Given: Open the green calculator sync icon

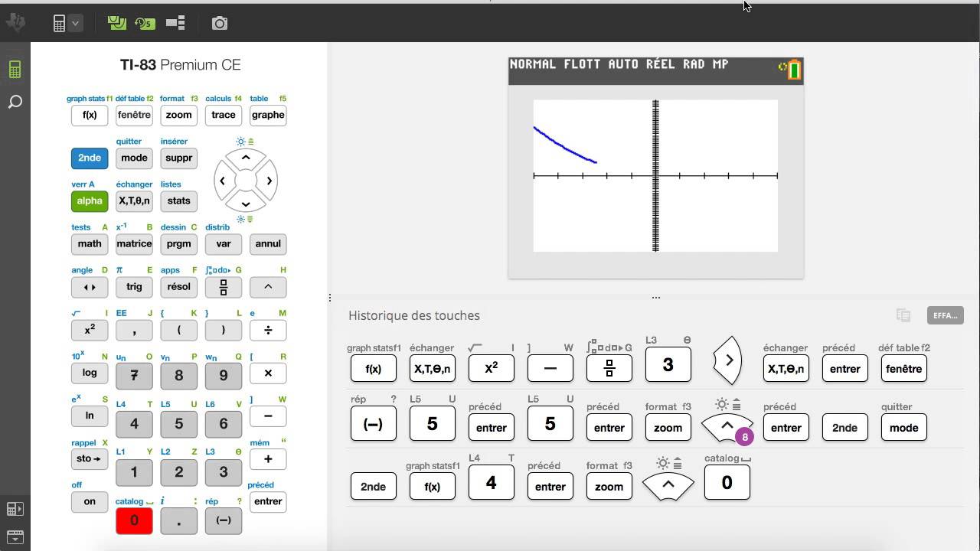Looking at the screenshot, I should coord(116,23).
